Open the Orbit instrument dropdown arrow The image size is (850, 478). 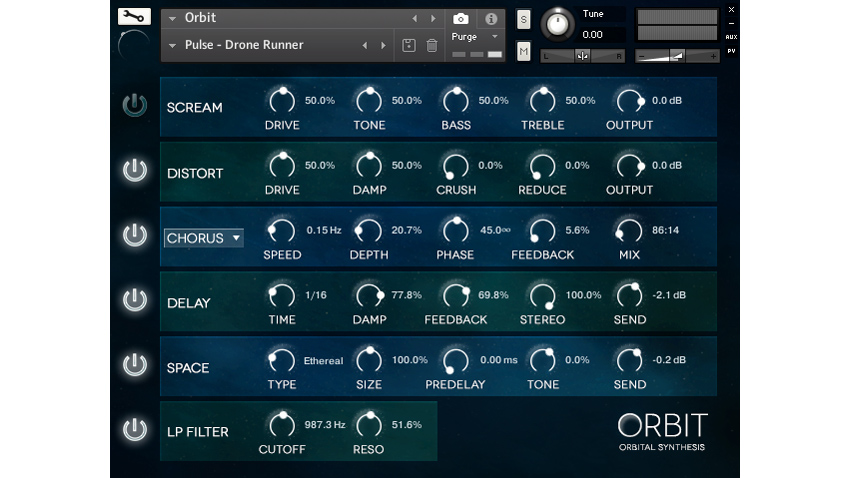172,18
